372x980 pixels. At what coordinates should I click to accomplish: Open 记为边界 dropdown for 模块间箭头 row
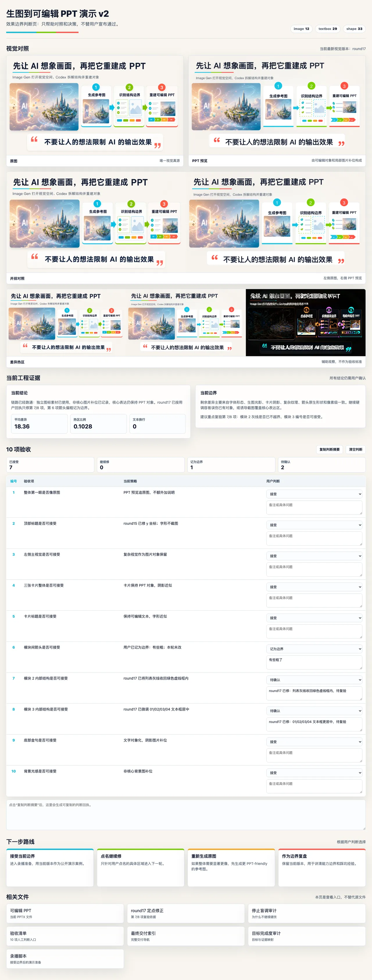(314, 649)
